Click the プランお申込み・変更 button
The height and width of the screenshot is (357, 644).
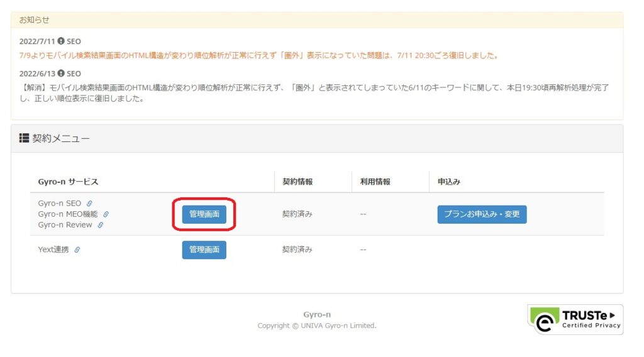point(482,214)
